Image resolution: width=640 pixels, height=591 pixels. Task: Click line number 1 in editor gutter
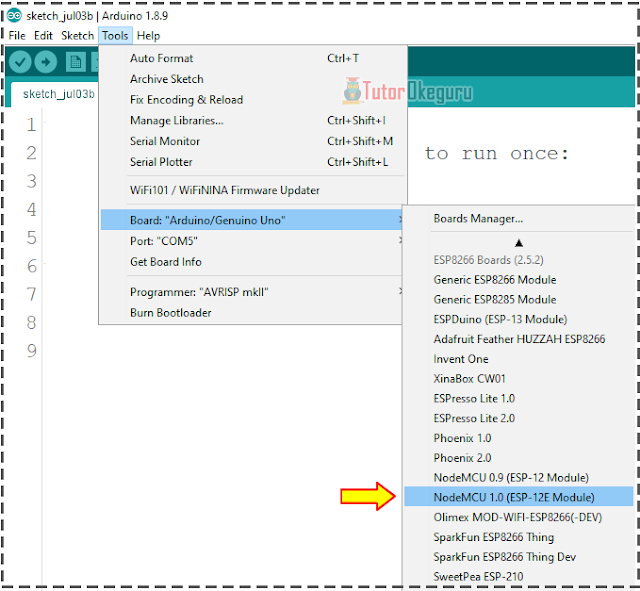point(31,125)
